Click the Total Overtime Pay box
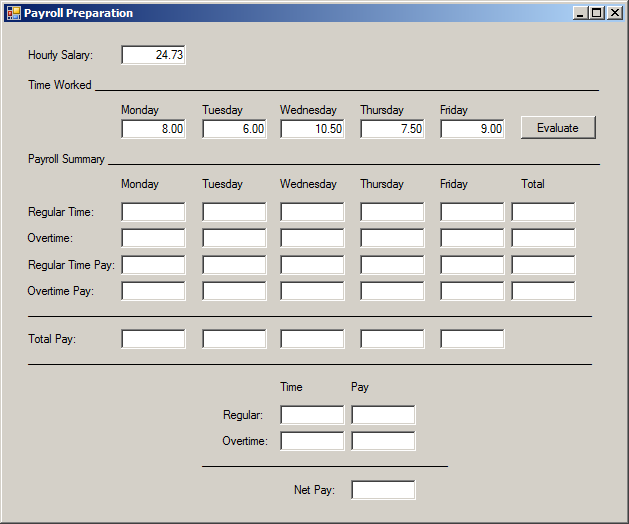629x524 pixels. tap(543, 291)
